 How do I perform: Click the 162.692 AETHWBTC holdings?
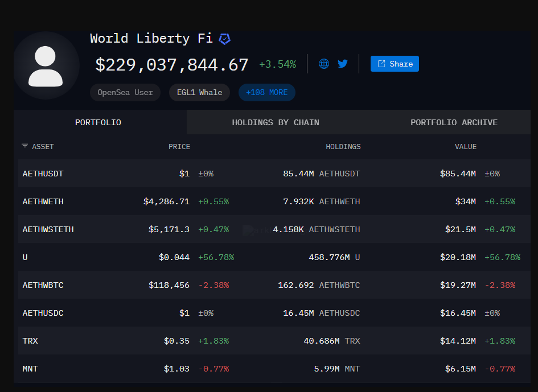pyautogui.click(x=319, y=286)
